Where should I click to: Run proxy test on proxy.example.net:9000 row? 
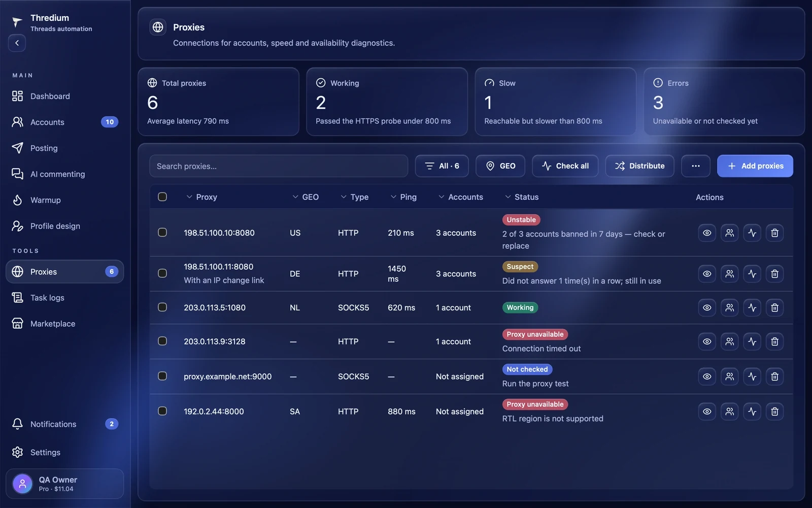(752, 376)
